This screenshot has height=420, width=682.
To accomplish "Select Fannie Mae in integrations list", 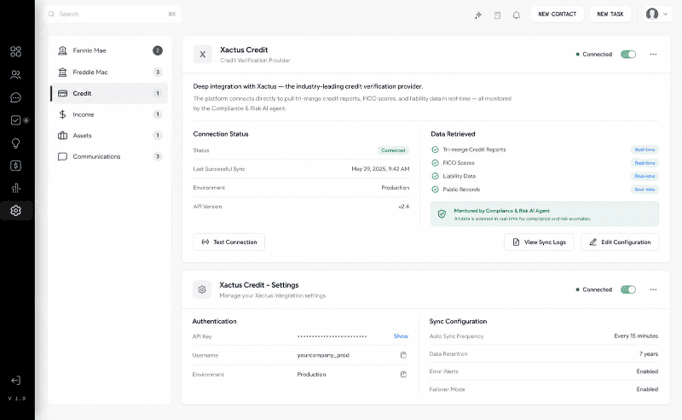I will click(109, 50).
